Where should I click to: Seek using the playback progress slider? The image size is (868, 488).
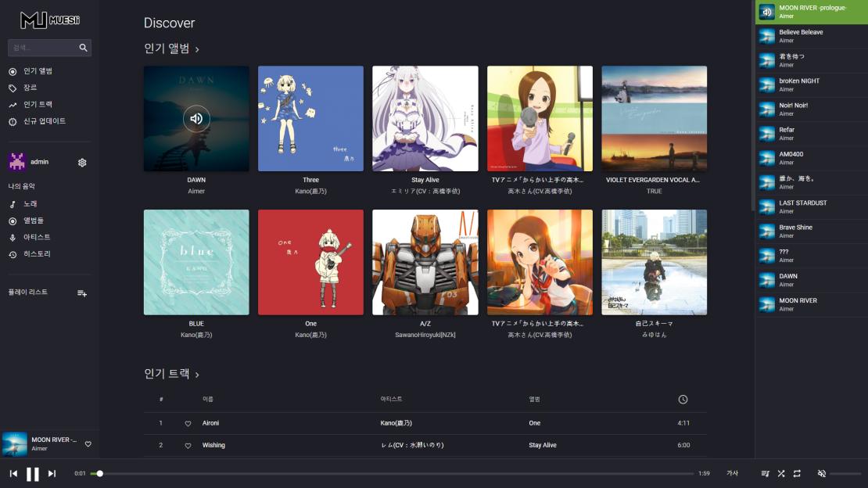coord(392,474)
